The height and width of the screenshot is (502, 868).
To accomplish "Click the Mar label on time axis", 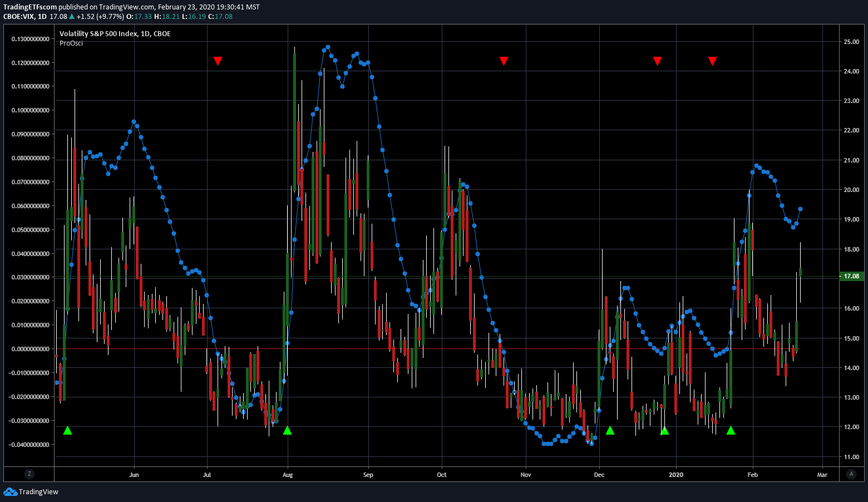I will [822, 475].
